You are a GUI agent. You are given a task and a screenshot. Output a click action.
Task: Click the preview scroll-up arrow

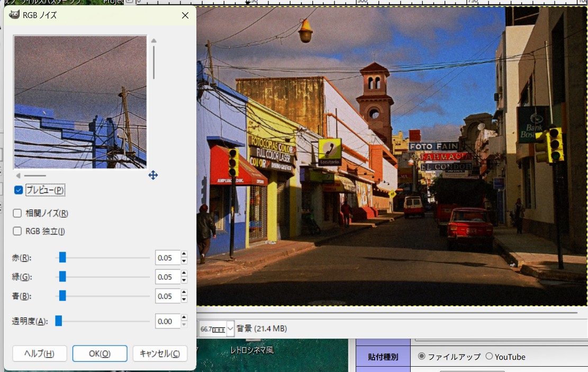click(x=153, y=41)
